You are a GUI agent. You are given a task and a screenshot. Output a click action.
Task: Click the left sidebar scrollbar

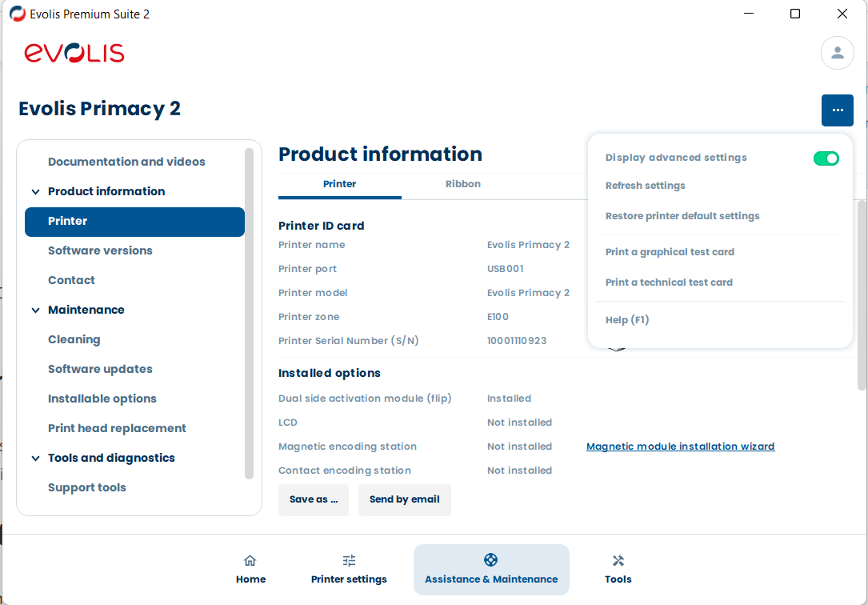pyautogui.click(x=249, y=312)
